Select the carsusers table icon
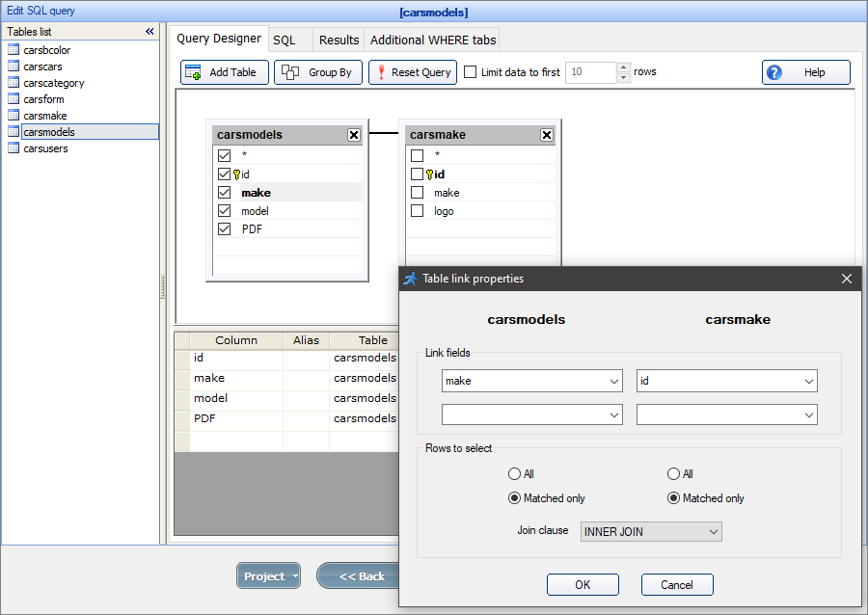The width and height of the screenshot is (868, 615). pyautogui.click(x=14, y=147)
